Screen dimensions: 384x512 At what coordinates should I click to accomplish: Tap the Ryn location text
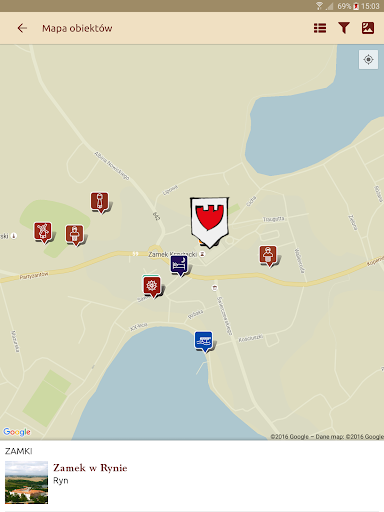61,481
